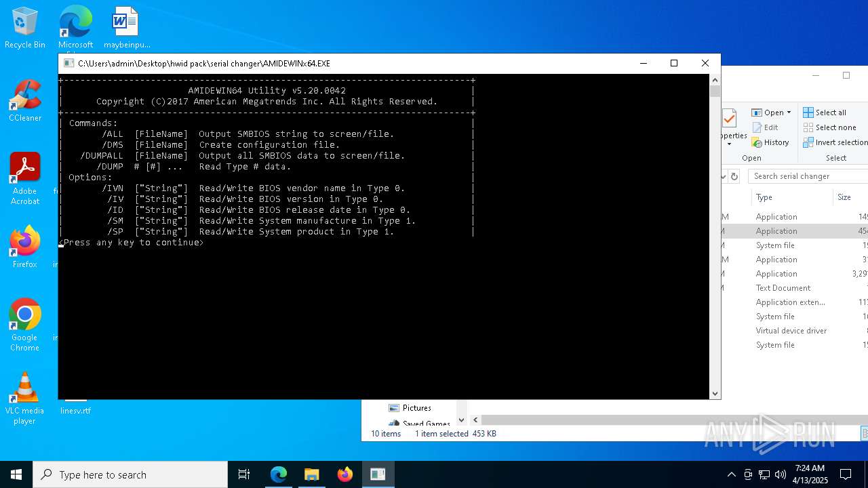Click the console window title bar icon

68,63
